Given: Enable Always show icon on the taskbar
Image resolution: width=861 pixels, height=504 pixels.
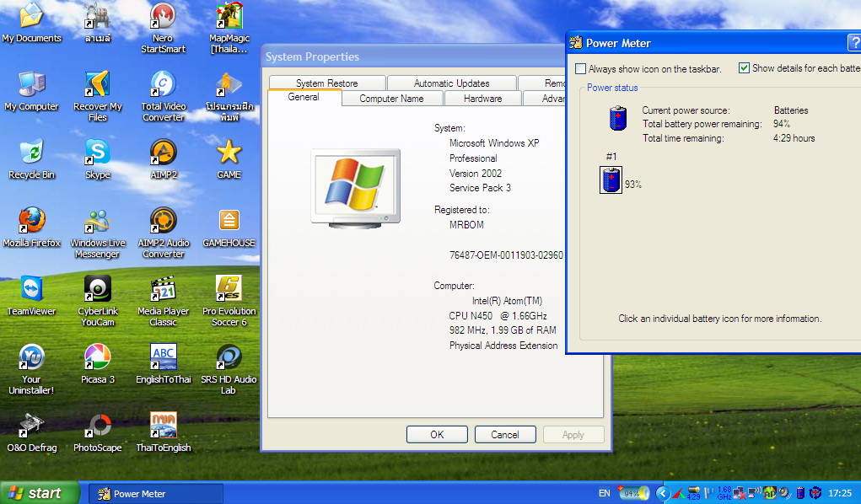Looking at the screenshot, I should (x=580, y=69).
